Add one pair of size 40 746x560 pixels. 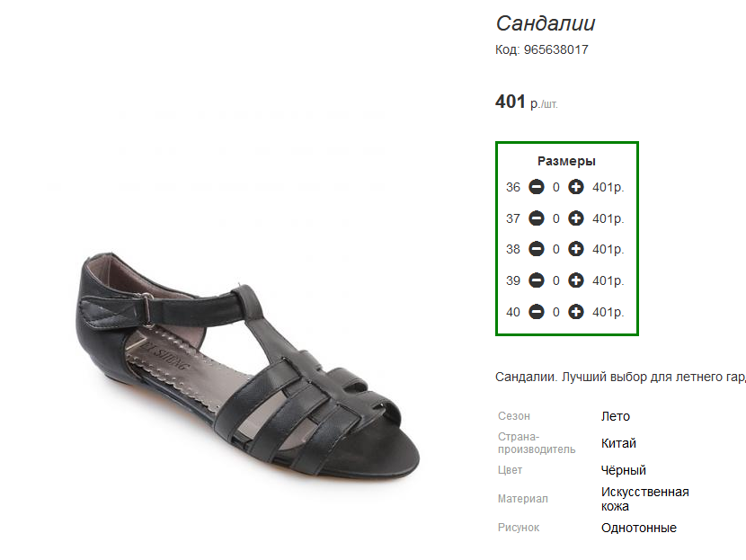click(x=575, y=312)
